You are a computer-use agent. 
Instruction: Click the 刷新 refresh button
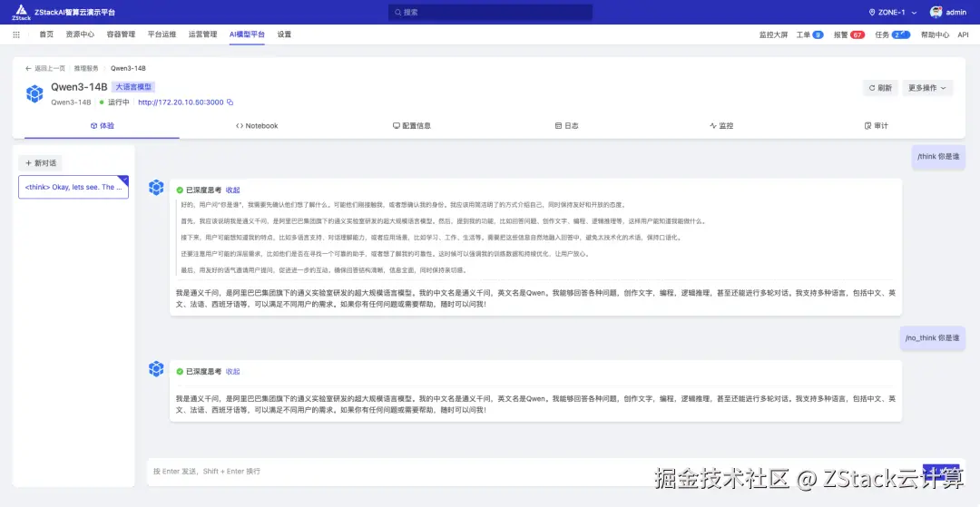tap(880, 88)
